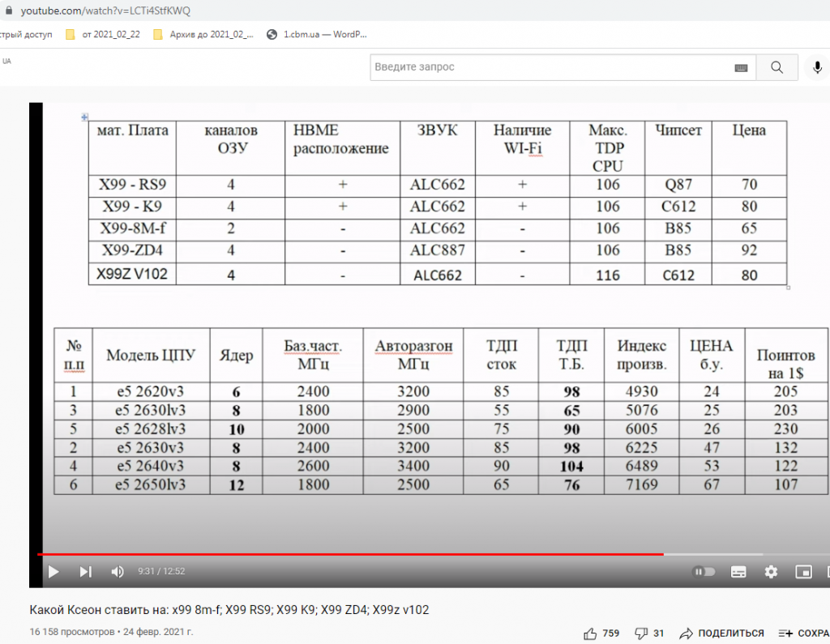Screen dimensions: 830x644
Task: Click the e5 2640v3 cell
Action: (151, 467)
